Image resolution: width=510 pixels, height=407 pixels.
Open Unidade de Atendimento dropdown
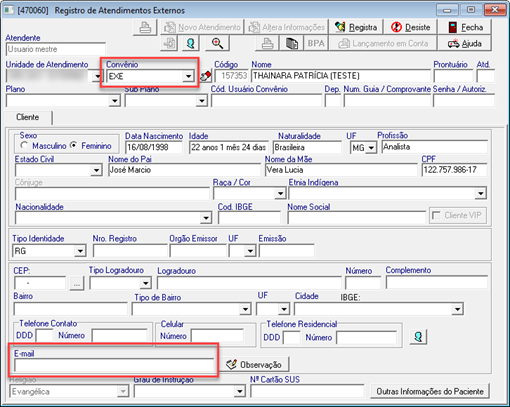point(97,76)
